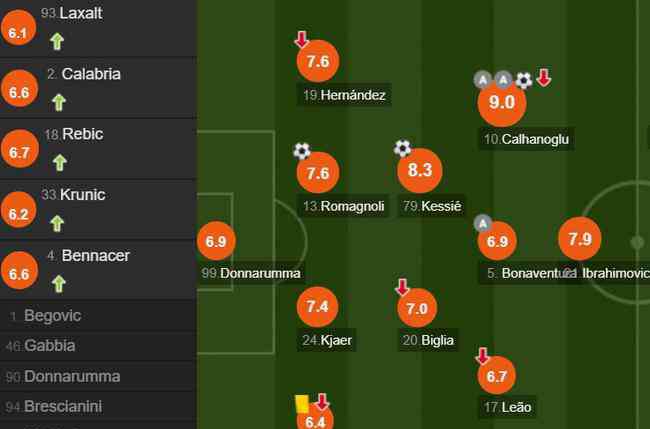The height and width of the screenshot is (429, 650).
Task: Click the yellow card icon near bottom
Action: click(302, 404)
